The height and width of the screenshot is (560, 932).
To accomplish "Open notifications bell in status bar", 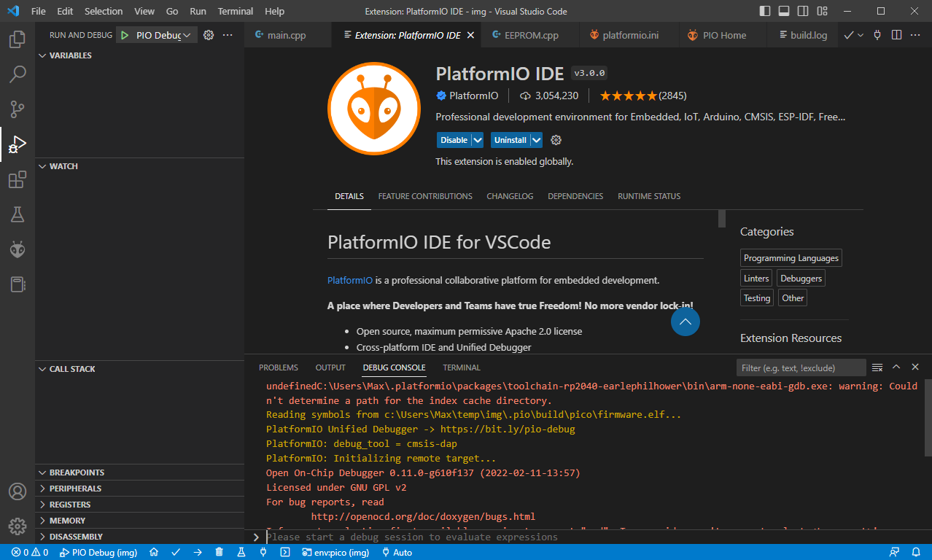I will pos(916,553).
